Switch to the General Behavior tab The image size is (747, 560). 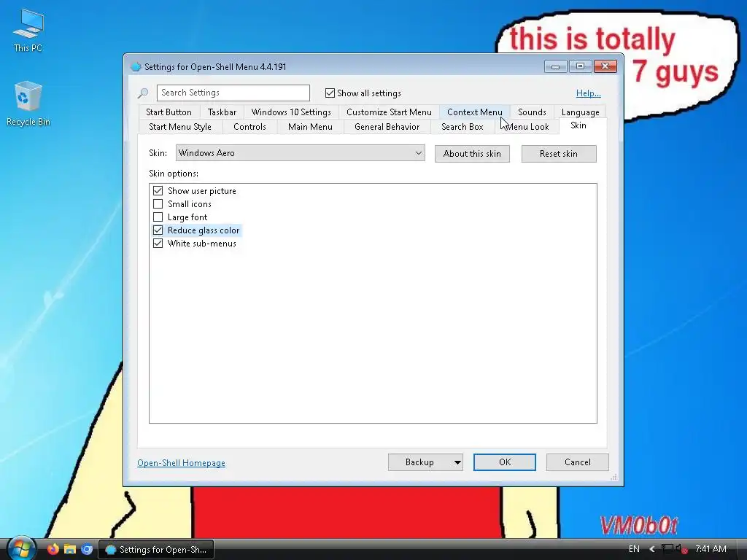[387, 127]
